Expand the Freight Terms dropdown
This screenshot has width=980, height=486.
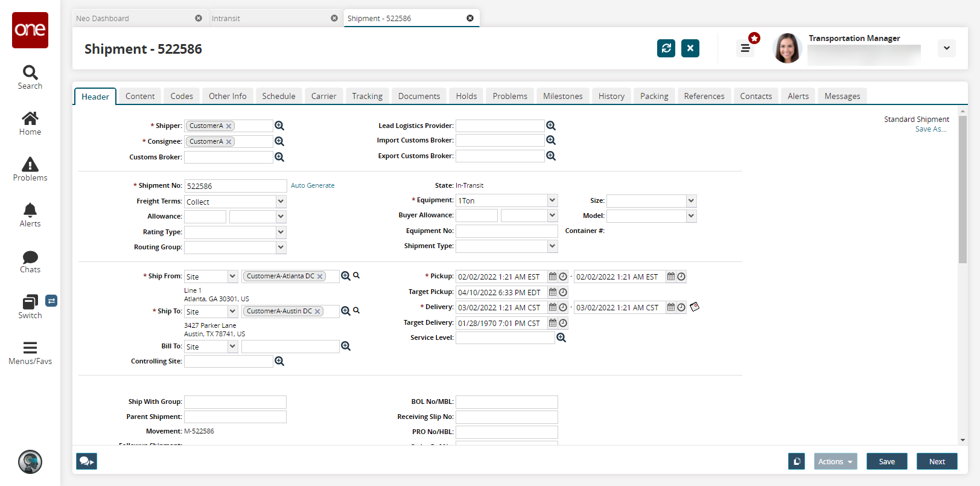pos(281,202)
